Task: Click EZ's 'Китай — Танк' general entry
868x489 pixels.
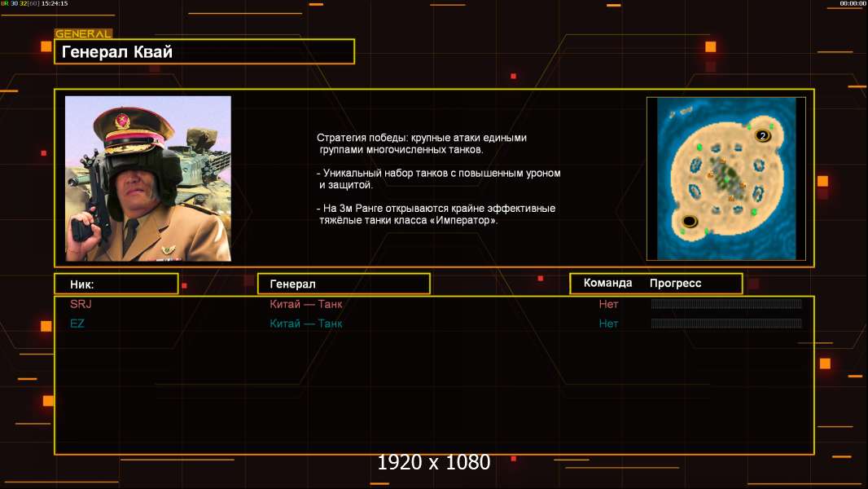Action: (x=305, y=324)
